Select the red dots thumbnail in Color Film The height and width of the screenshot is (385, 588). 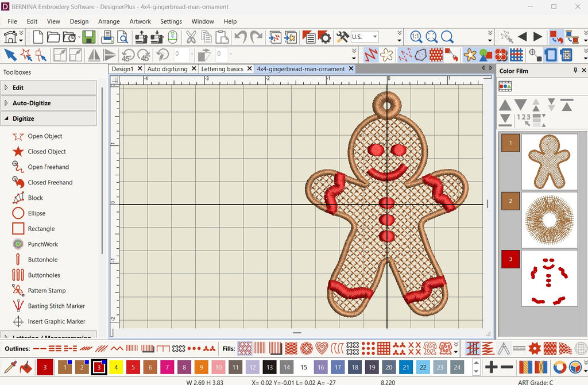point(549,278)
